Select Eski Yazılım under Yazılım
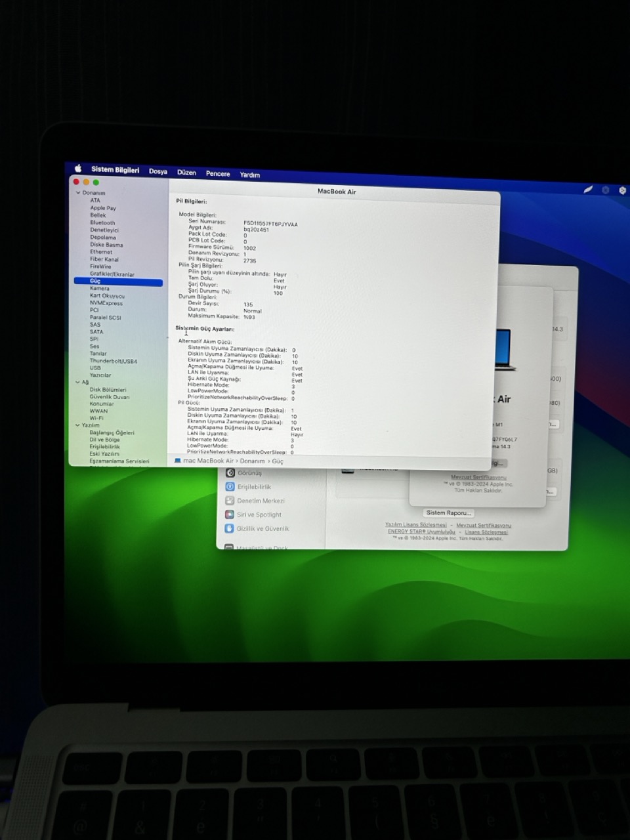630x840 pixels. coord(104,454)
